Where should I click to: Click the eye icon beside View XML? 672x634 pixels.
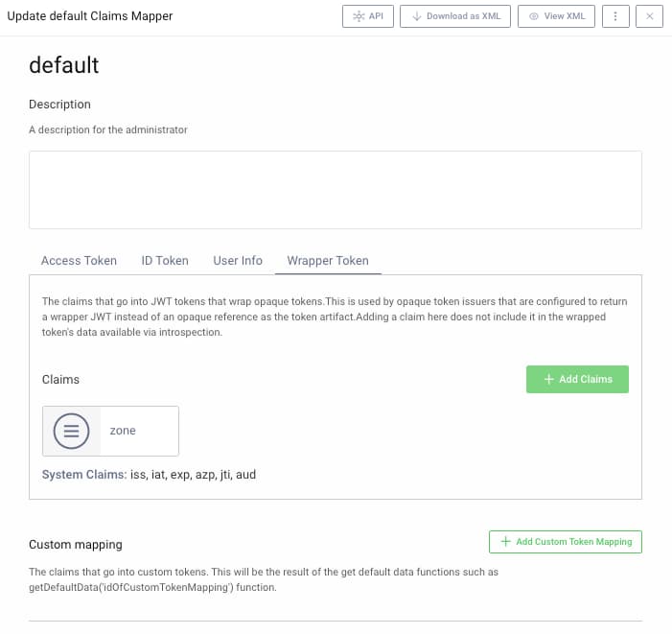pyautogui.click(x=534, y=16)
